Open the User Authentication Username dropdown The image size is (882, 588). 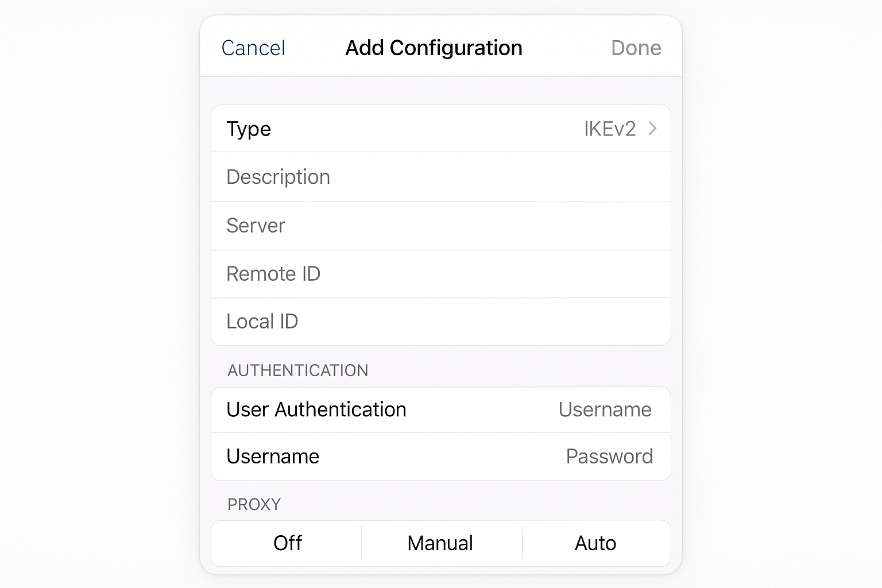604,409
